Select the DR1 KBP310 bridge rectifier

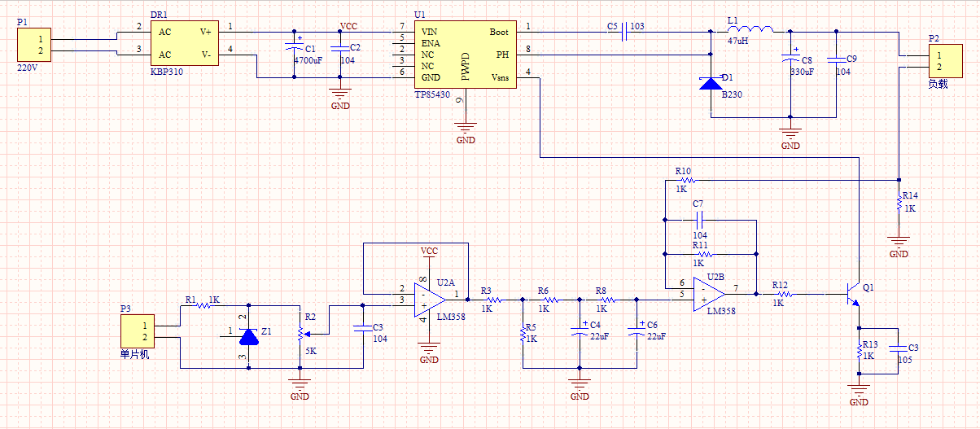coord(186,44)
